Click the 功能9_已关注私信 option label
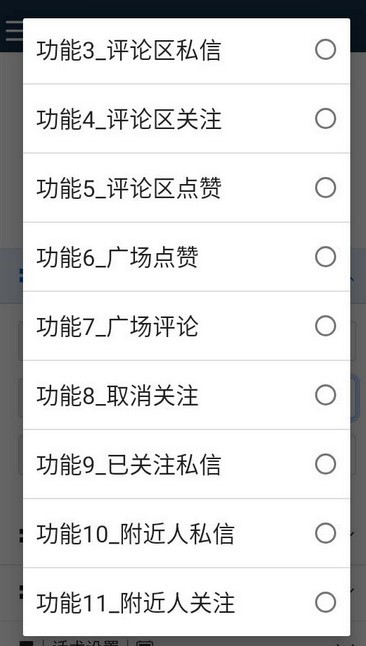Screen dimensions: 366x646 [x=129, y=465]
